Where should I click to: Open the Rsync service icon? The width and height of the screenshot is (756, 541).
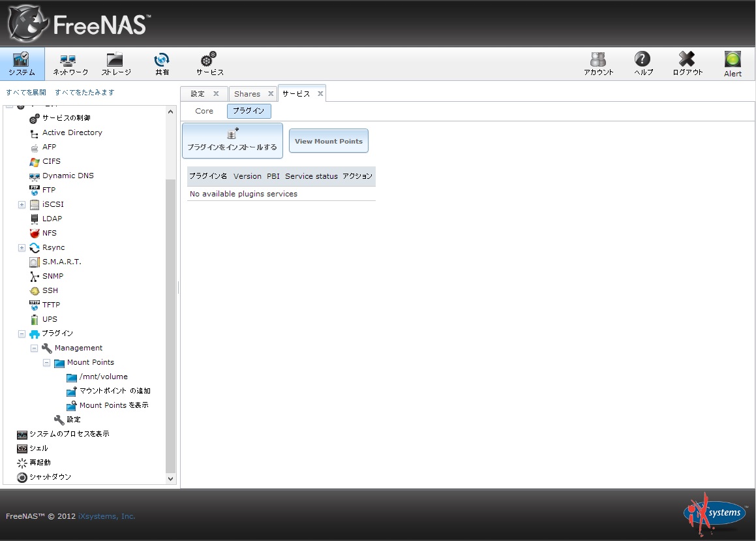[34, 248]
